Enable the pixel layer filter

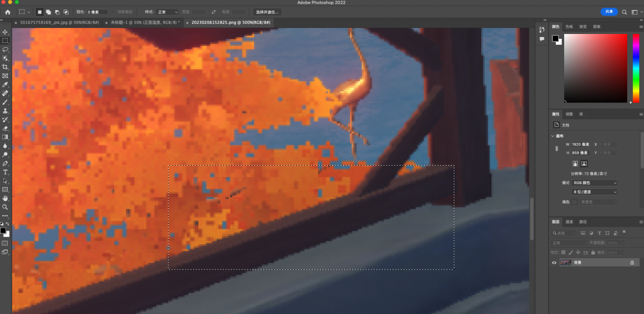583,233
